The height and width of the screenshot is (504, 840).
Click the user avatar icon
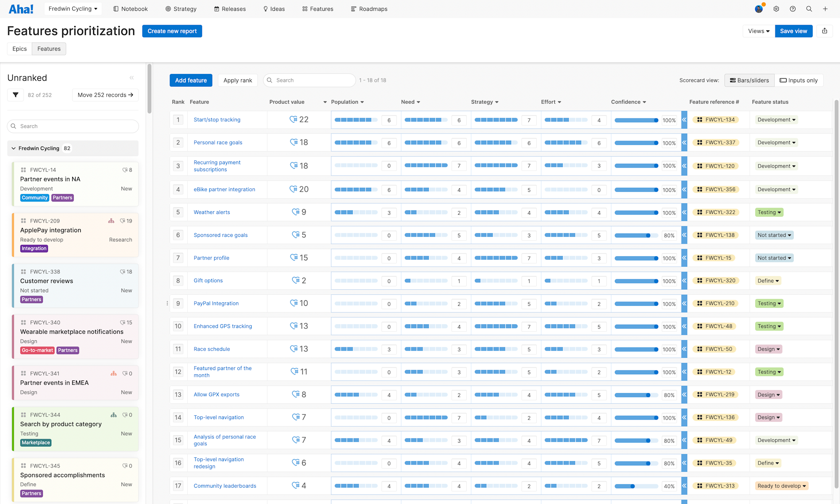click(759, 9)
